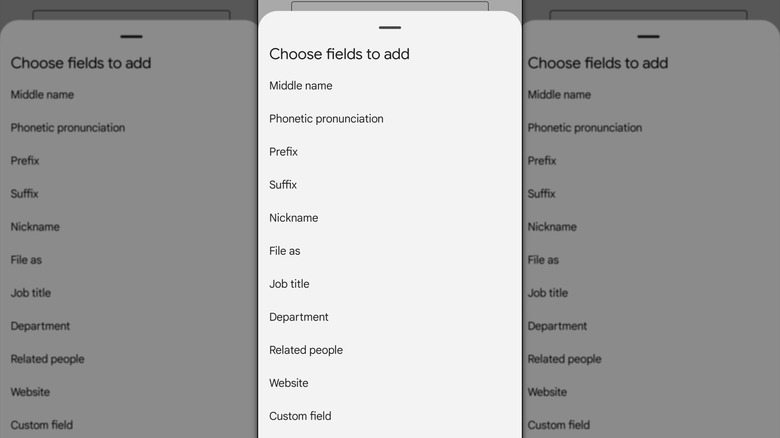Select Middle name in the left sheet
The height and width of the screenshot is (438, 780).
point(42,95)
